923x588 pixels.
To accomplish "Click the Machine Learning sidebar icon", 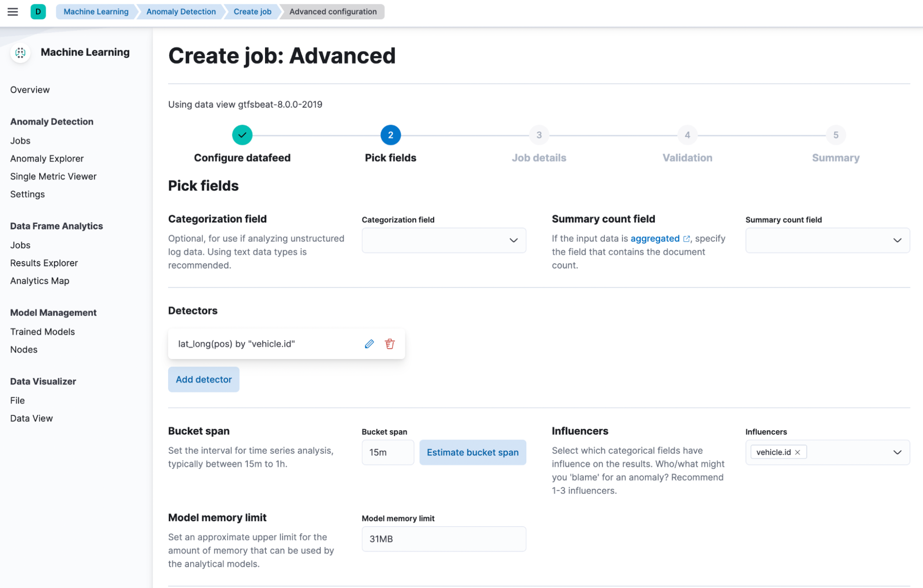I will coord(20,52).
